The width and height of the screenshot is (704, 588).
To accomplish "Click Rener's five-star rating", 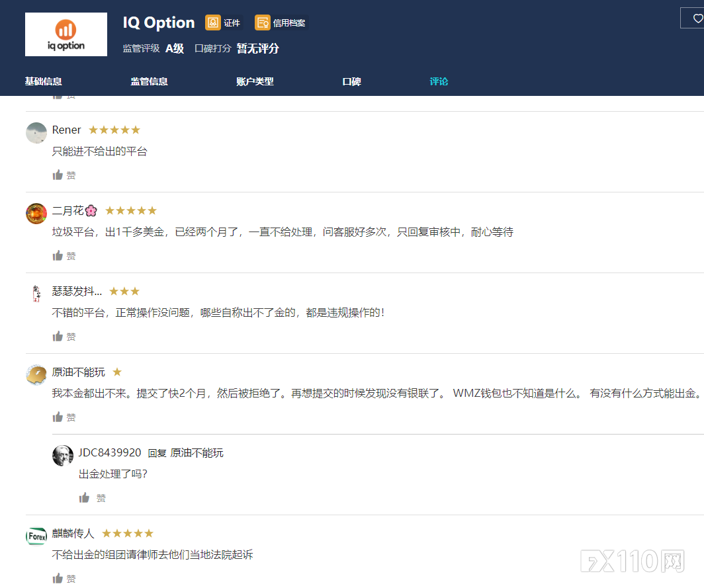I will (x=114, y=130).
